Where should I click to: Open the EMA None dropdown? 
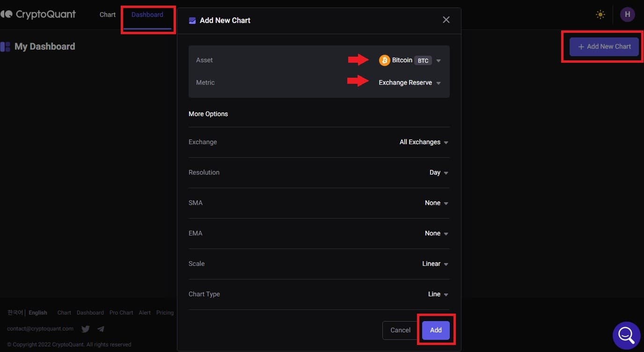437,234
